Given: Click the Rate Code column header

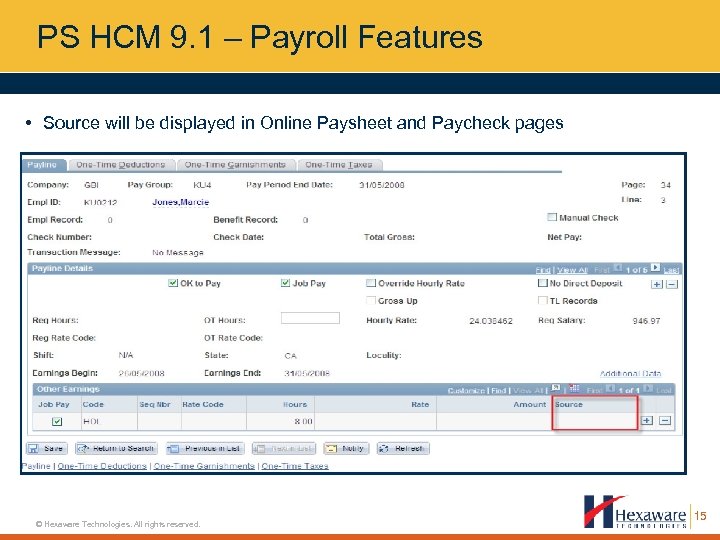Looking at the screenshot, I should pos(203,405).
